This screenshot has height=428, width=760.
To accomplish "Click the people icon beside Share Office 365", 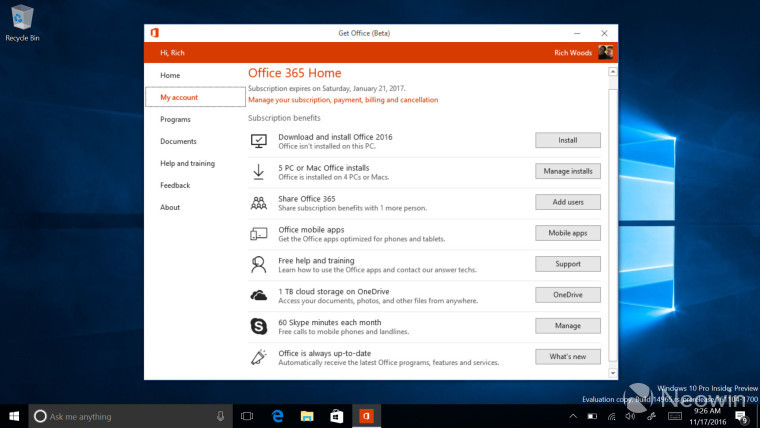I will (x=258, y=203).
